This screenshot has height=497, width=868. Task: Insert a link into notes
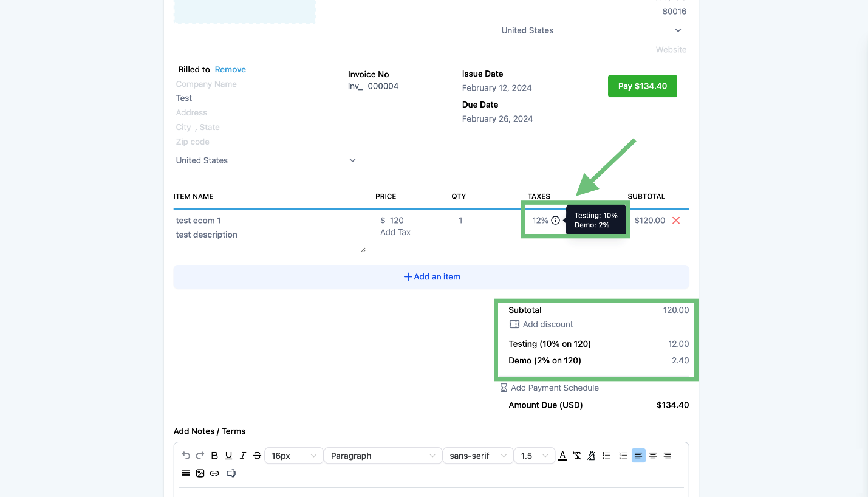tap(214, 473)
